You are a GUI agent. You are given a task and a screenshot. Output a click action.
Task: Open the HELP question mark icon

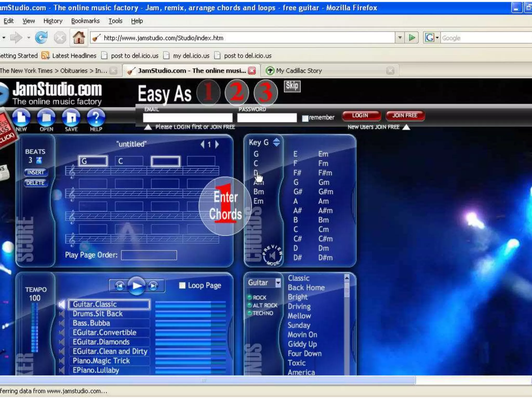pos(96,117)
